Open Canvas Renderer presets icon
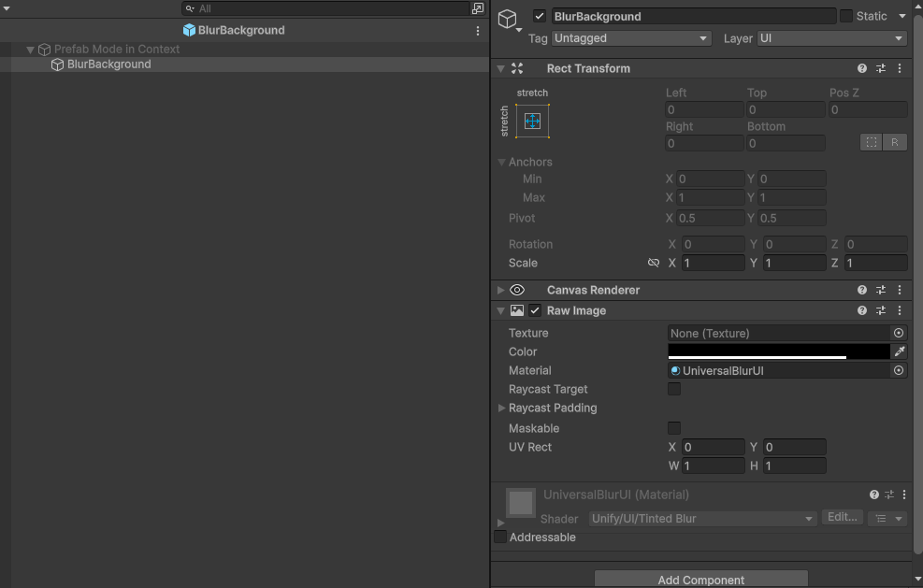This screenshot has width=923, height=588. (881, 290)
